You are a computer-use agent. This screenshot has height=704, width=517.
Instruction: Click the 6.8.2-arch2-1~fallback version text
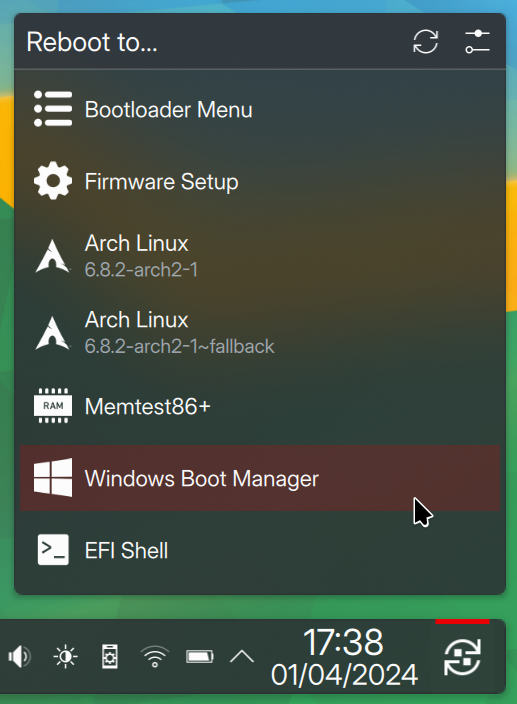click(180, 347)
